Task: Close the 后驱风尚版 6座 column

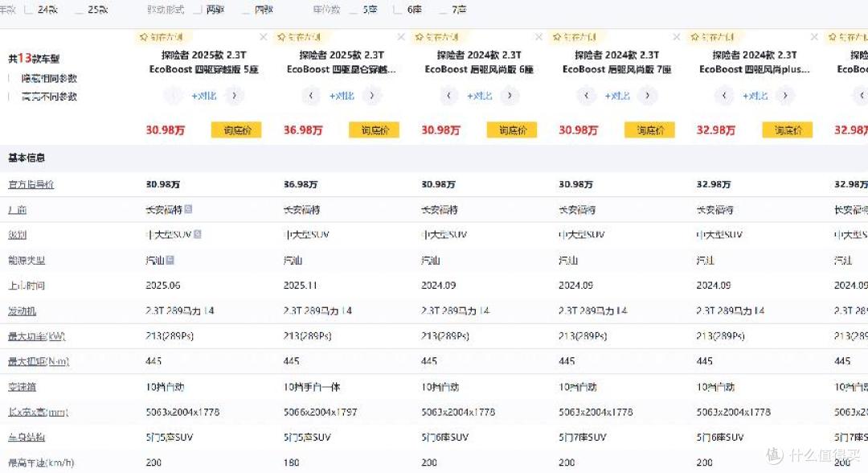Action: click(x=539, y=37)
